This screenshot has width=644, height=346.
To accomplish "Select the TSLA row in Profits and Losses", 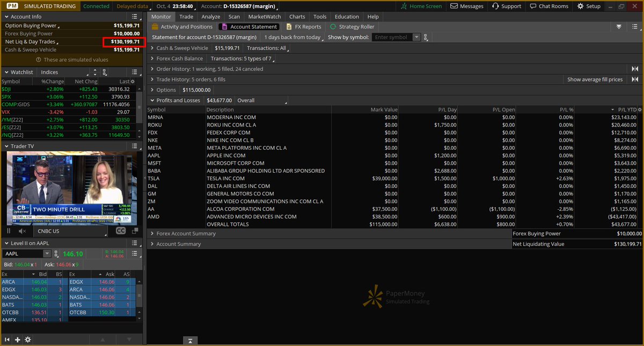I will point(393,179).
